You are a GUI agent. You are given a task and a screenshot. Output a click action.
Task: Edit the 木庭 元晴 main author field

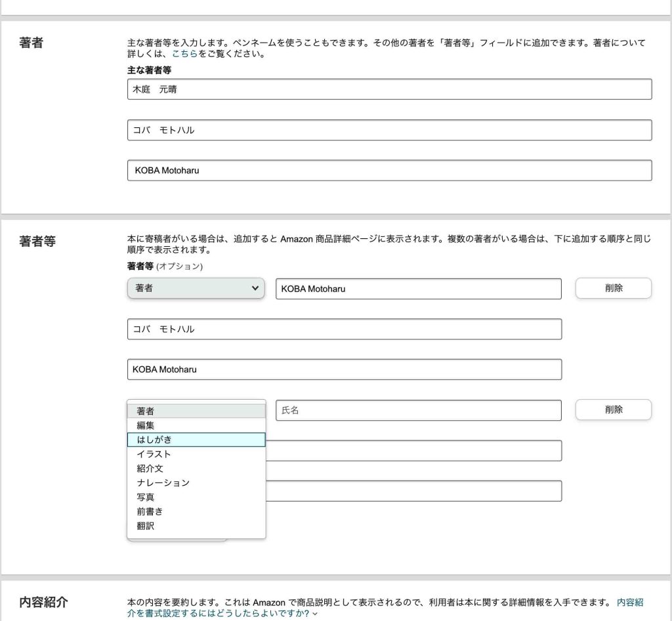(389, 89)
